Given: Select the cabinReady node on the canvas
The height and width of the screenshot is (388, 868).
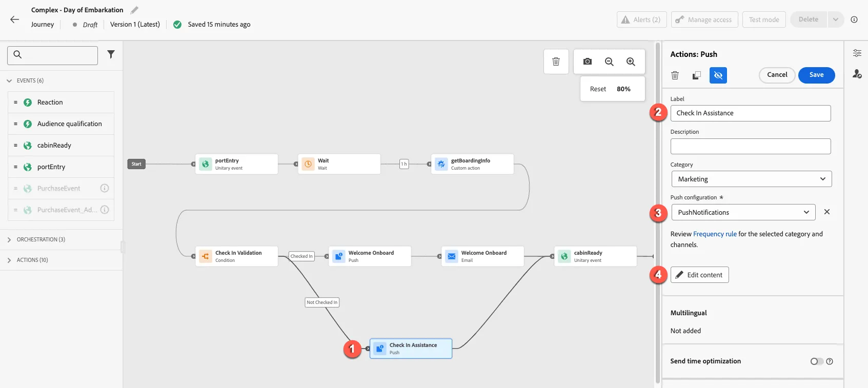Looking at the screenshot, I should click(x=595, y=256).
